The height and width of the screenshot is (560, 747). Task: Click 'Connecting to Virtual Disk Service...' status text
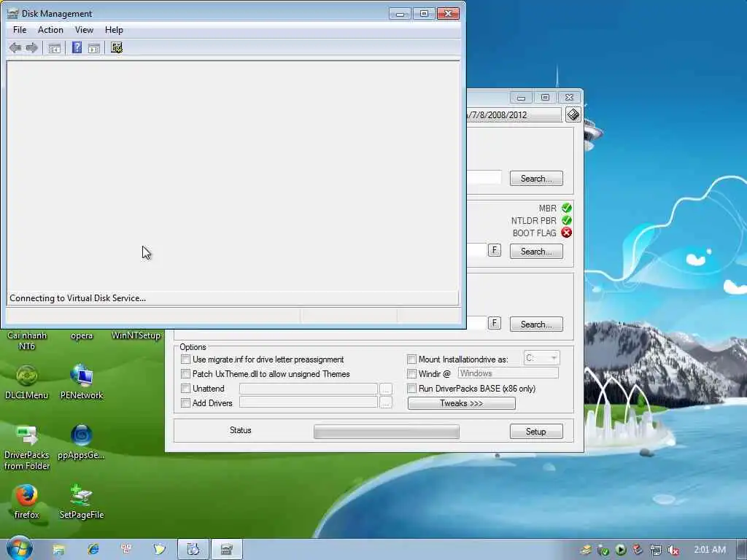(x=77, y=298)
